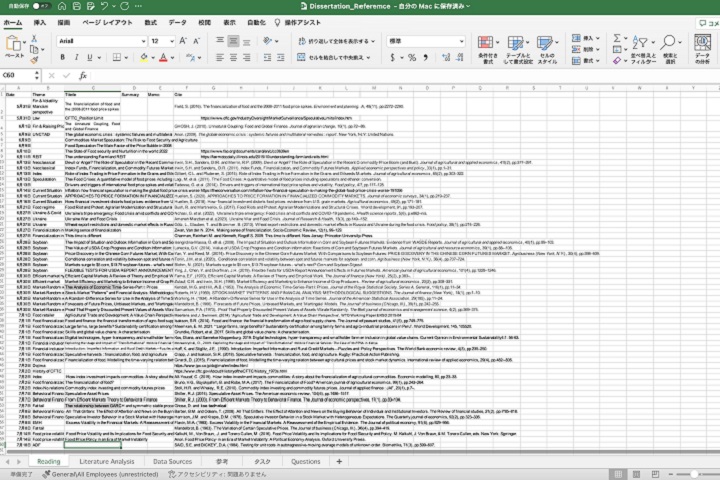Click the Name Box showing C60

[20, 75]
